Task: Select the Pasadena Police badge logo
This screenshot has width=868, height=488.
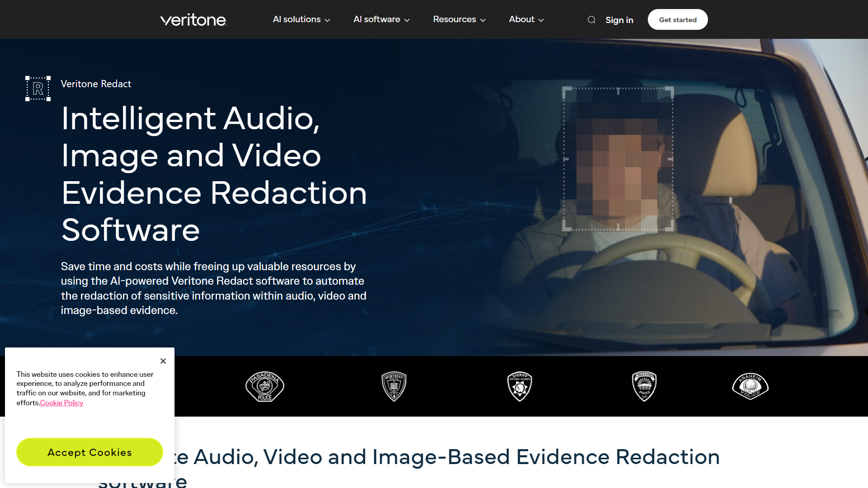Action: coord(264,386)
